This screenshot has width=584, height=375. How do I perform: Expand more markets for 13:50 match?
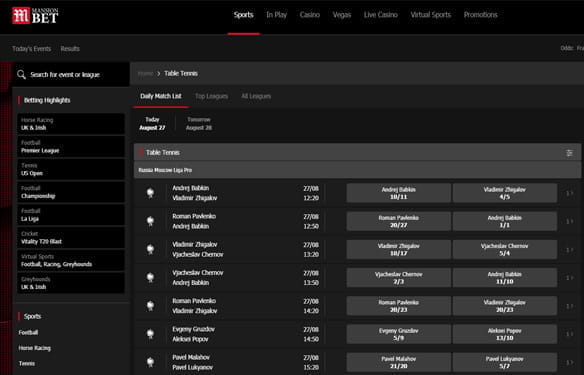pos(569,278)
